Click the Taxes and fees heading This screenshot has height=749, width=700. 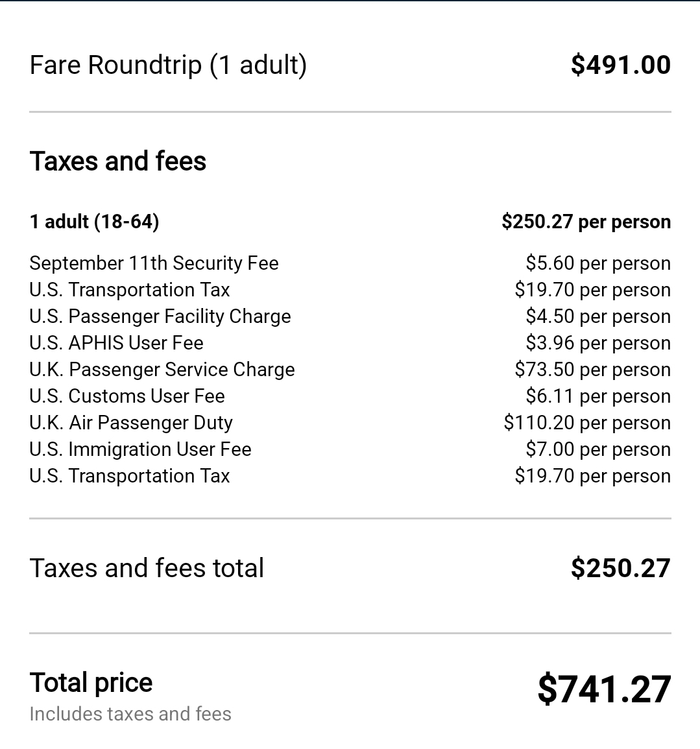(118, 161)
